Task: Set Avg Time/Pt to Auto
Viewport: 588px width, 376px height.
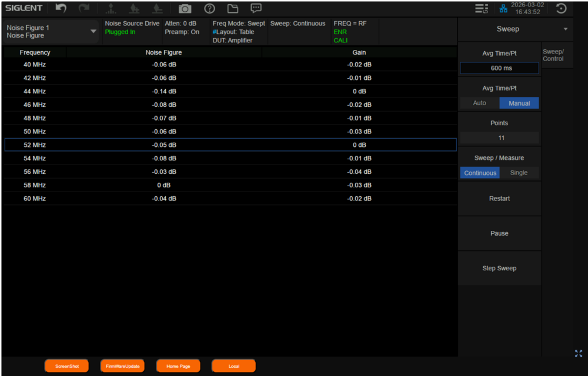Action: click(x=480, y=103)
